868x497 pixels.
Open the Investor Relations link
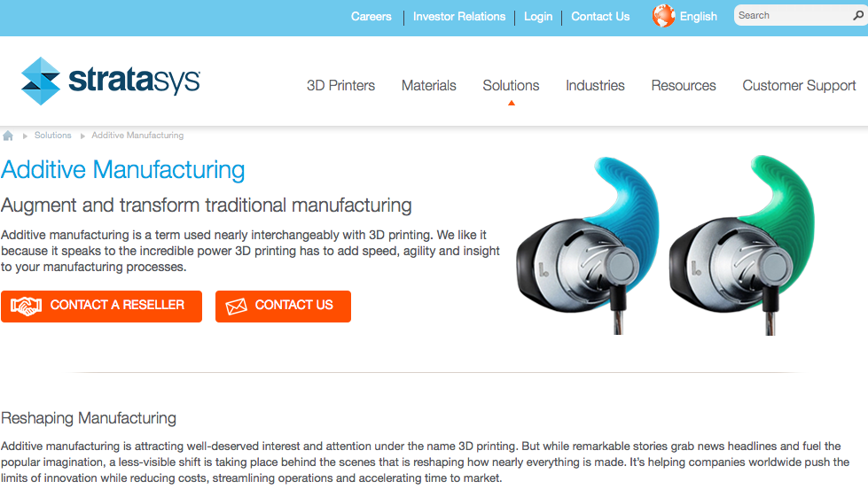[x=459, y=17]
